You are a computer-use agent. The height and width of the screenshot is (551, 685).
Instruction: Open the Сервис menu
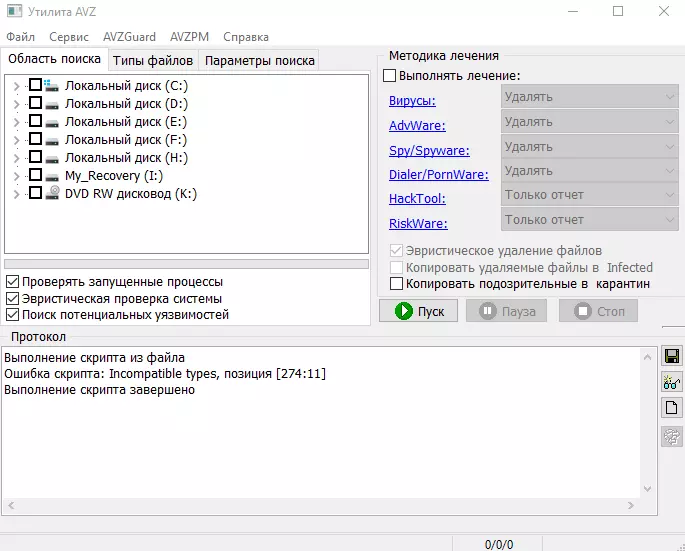(x=69, y=37)
